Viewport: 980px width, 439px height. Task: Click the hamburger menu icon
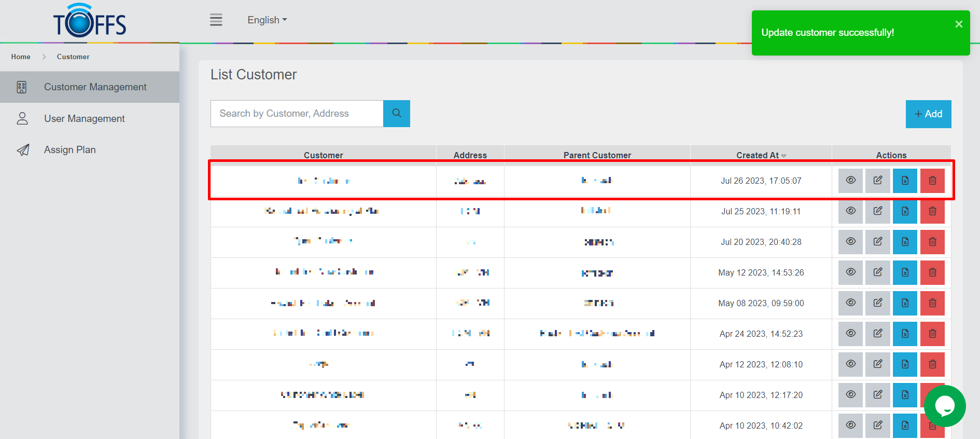[216, 20]
